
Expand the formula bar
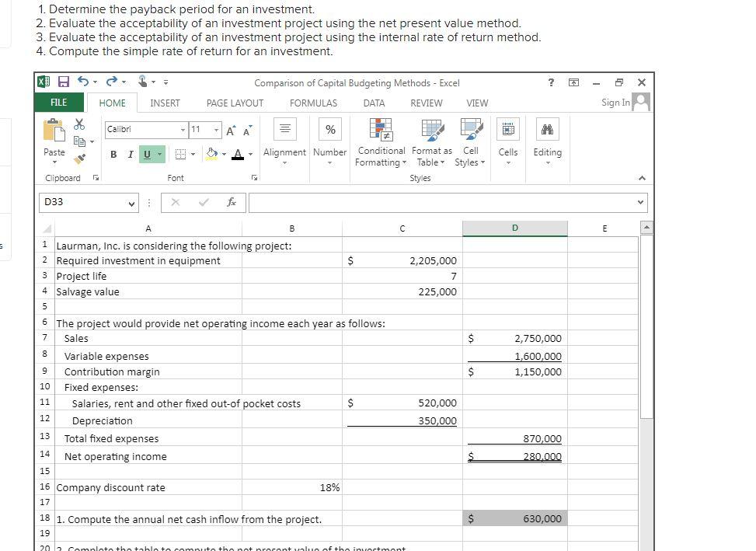coord(640,202)
